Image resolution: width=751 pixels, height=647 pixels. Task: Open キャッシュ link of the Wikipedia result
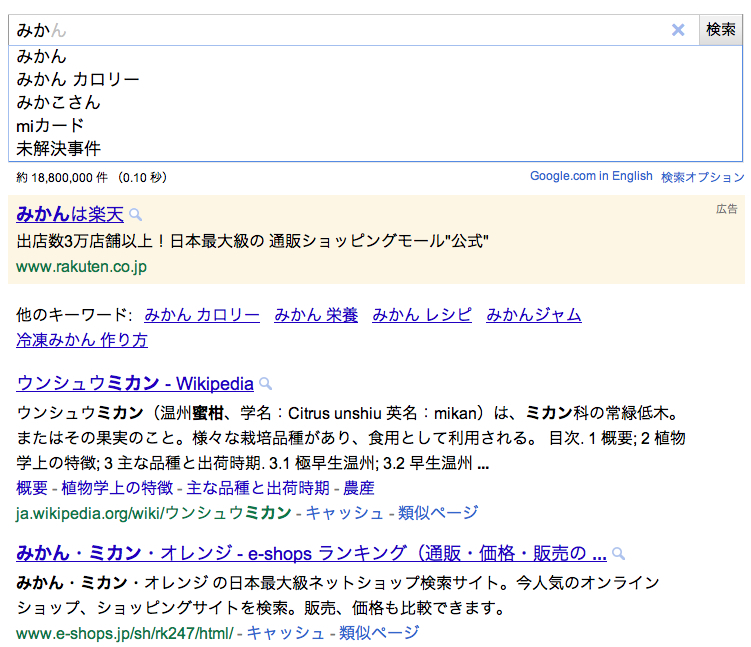[344, 513]
